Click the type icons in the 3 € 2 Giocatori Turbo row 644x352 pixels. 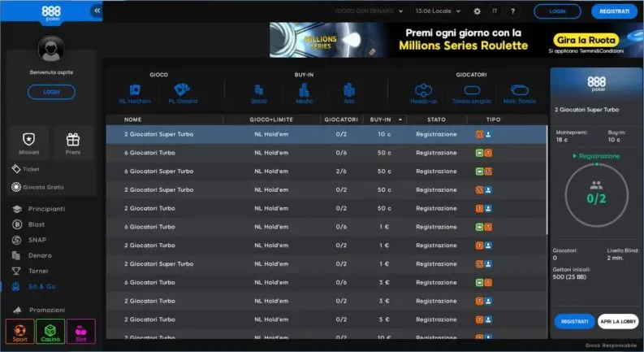483,301
